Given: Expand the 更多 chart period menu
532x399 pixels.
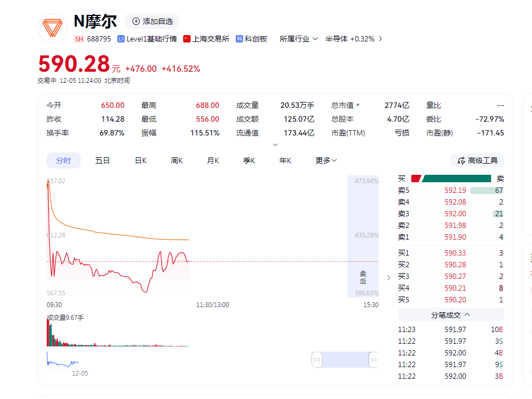Looking at the screenshot, I should (x=326, y=160).
